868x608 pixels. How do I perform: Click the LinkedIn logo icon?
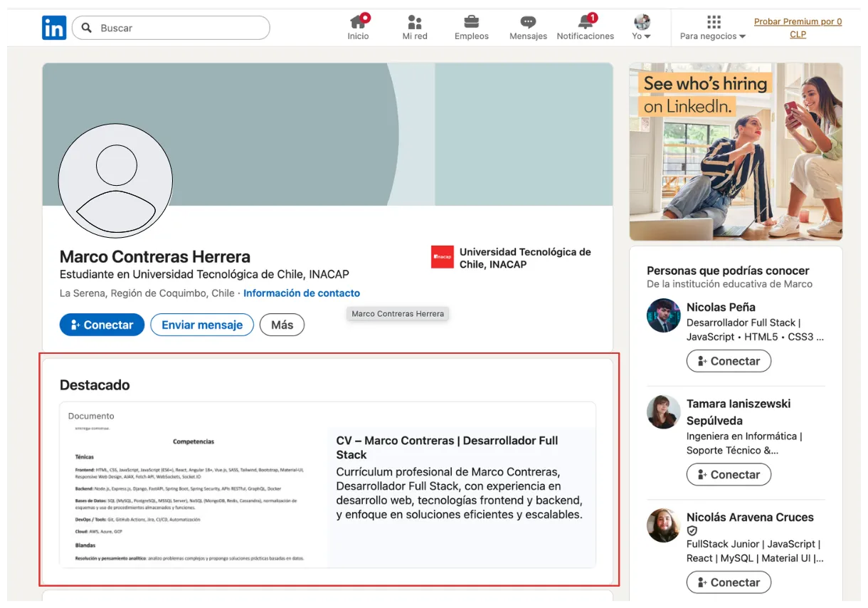(54, 28)
